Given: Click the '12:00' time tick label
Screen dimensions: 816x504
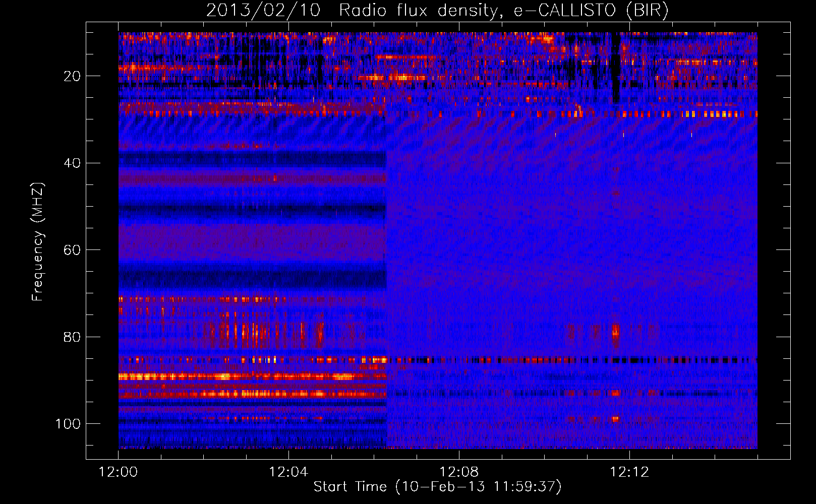Looking at the screenshot, I should coord(119,472).
